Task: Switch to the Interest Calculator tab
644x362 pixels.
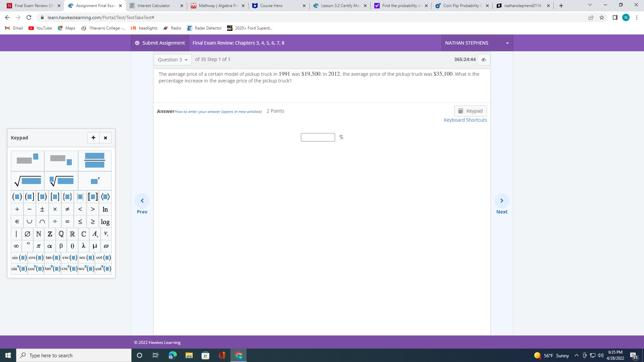Action: pos(153,6)
